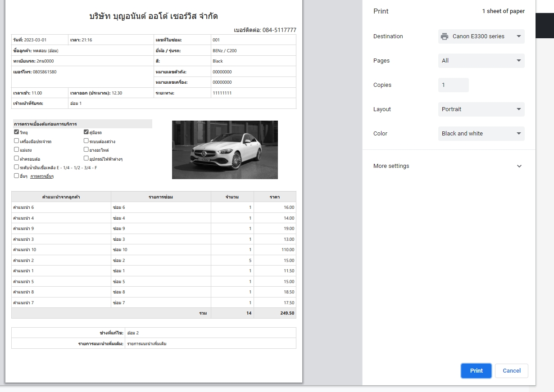Image resolution: width=554 pixels, height=392 pixels.
Task: Open the Destination dropdown for Canon E3300
Action: 481,36
